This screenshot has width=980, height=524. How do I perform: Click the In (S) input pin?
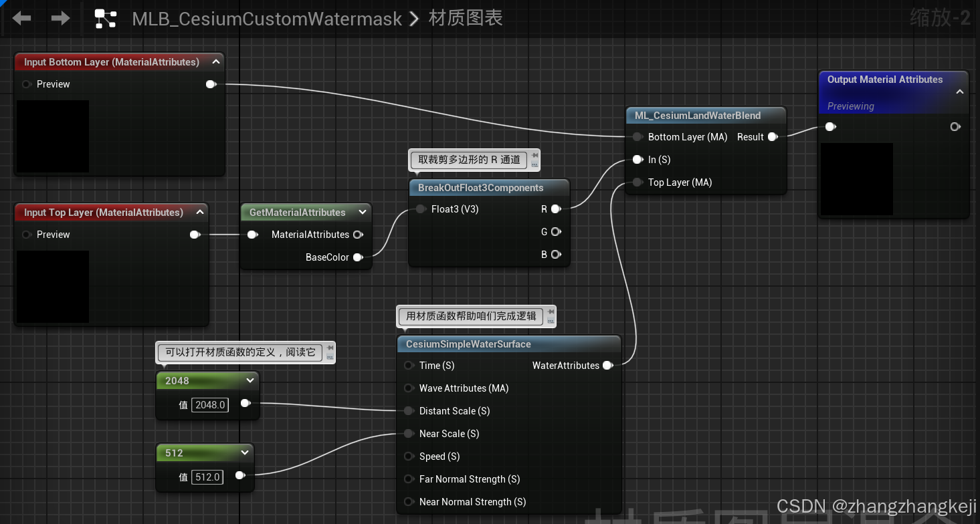[638, 160]
